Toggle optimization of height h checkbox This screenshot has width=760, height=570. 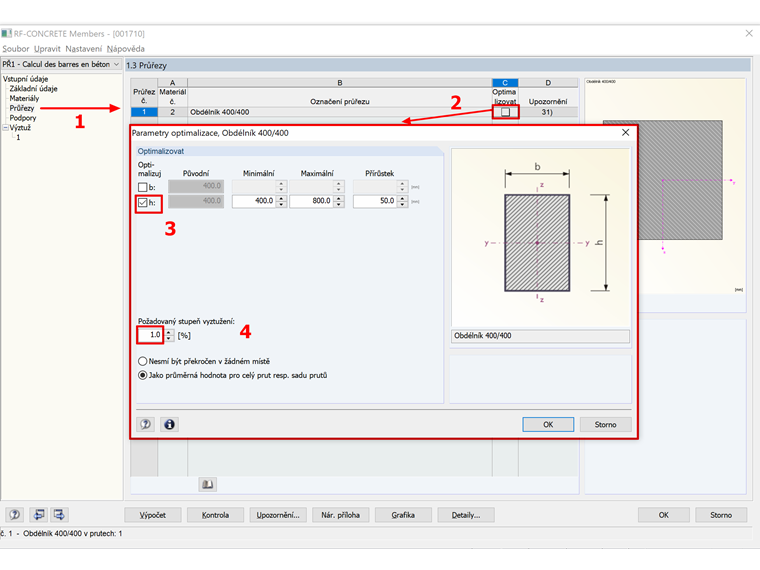[142, 203]
